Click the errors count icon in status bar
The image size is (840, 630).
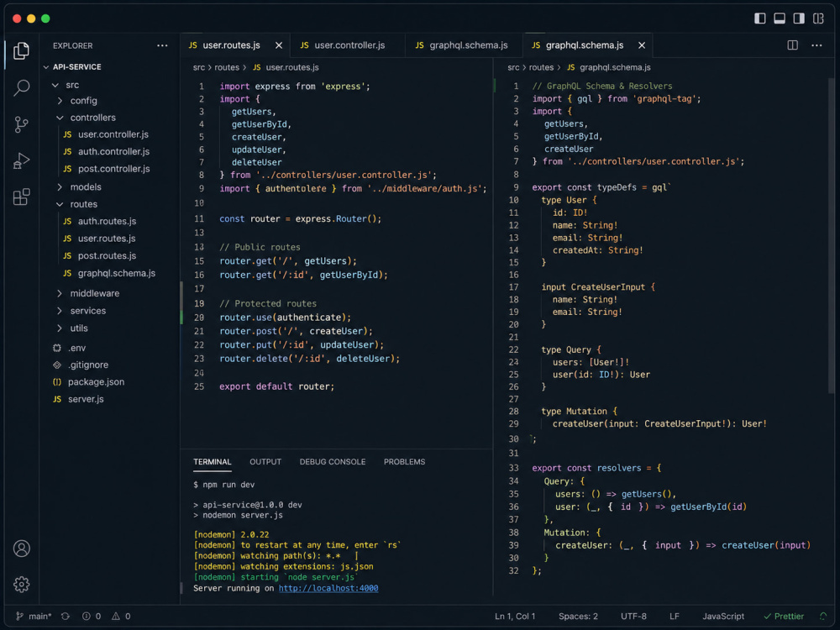pyautogui.click(x=91, y=616)
